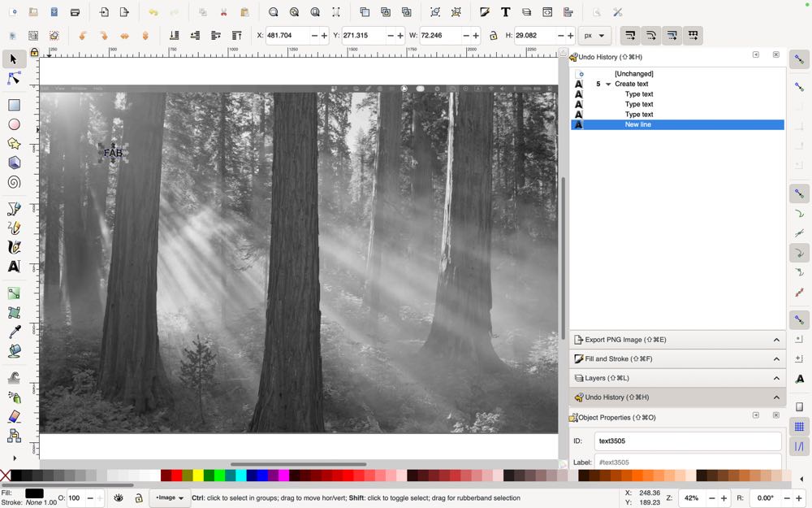
Task: Select the Node edit tool
Action: tap(14, 79)
